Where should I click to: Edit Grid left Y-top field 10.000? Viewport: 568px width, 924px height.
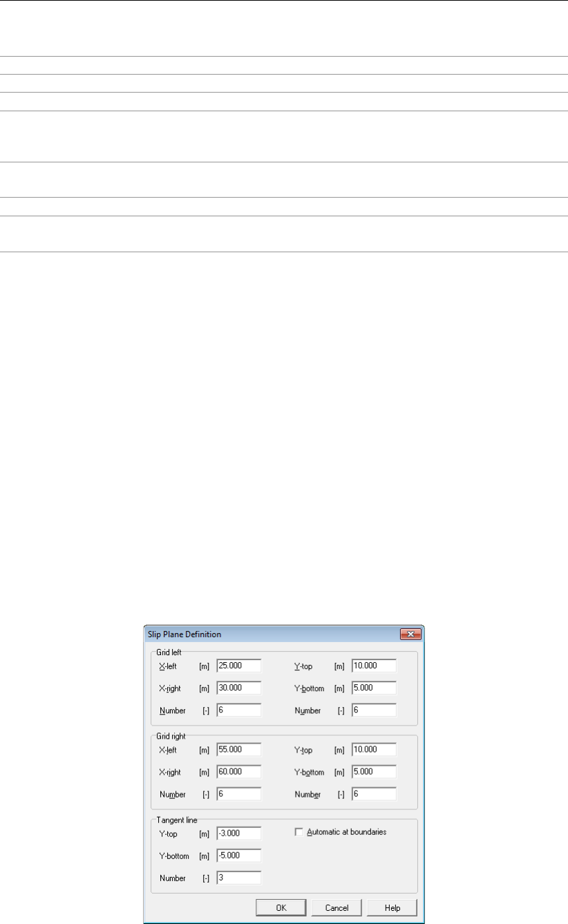(374, 666)
